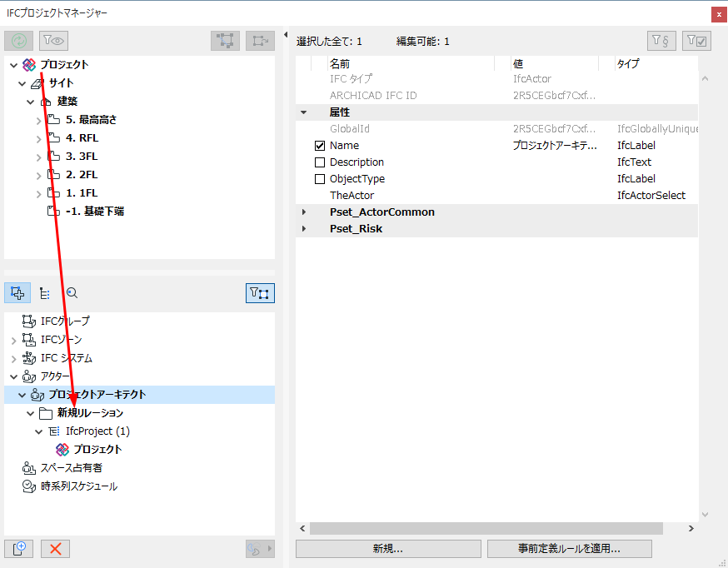
Task: Click the 新規... button
Action: 388,549
